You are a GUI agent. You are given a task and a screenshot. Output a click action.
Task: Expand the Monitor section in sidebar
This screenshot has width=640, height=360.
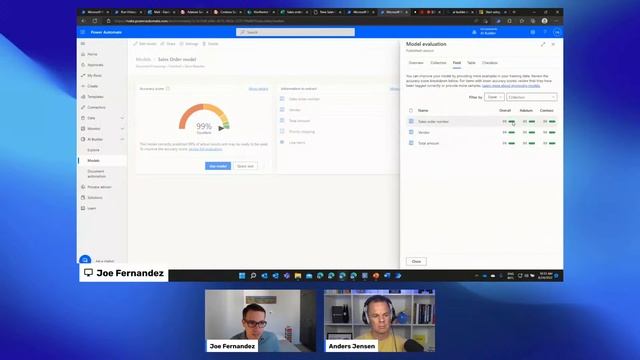[x=122, y=129]
